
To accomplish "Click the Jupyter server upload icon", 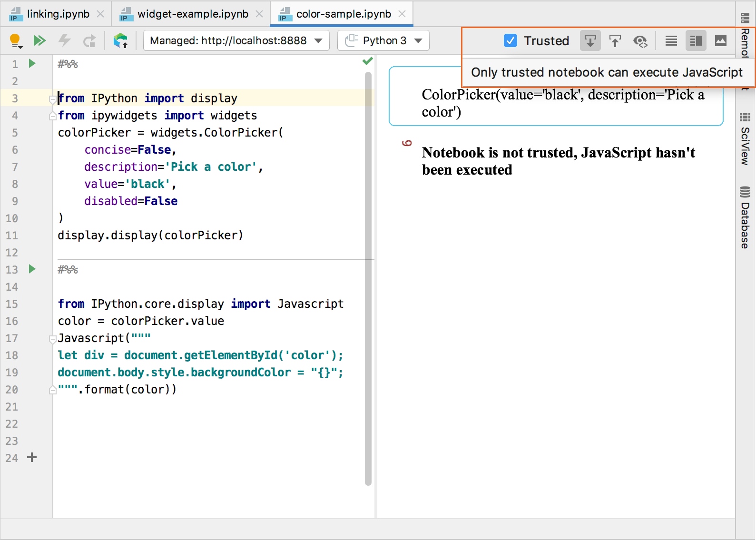I will (x=121, y=41).
